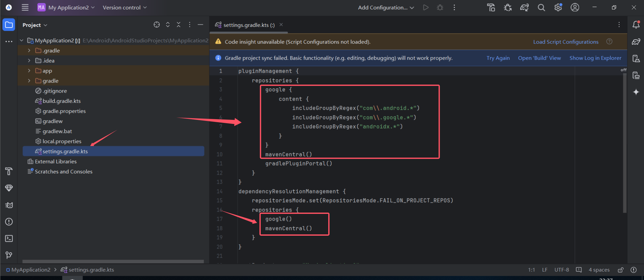This screenshot has height=280, width=644.
Task: Click Load Script Configurations link
Action: pos(565,42)
